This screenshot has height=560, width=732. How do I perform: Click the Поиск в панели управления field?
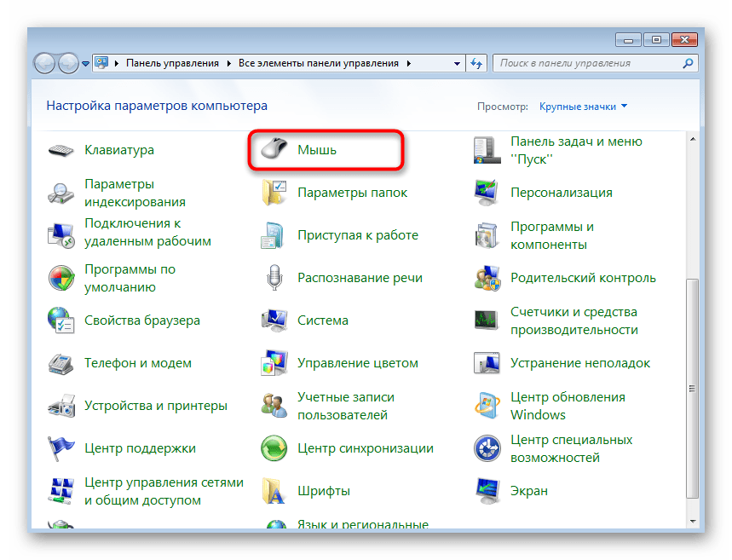(x=588, y=63)
